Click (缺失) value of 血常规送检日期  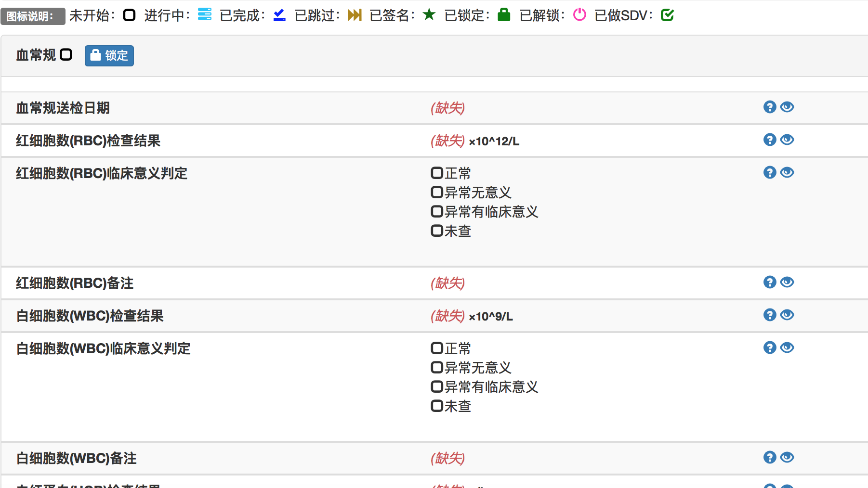coord(447,108)
